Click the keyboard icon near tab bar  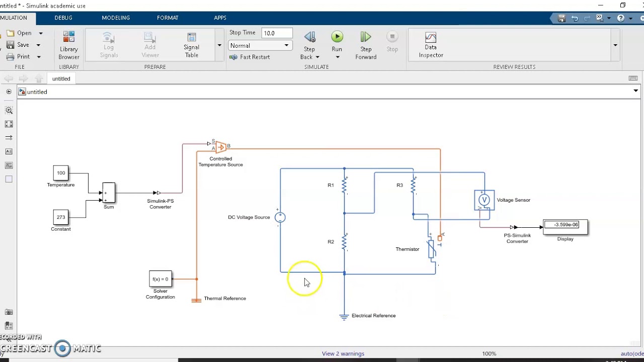[633, 78]
